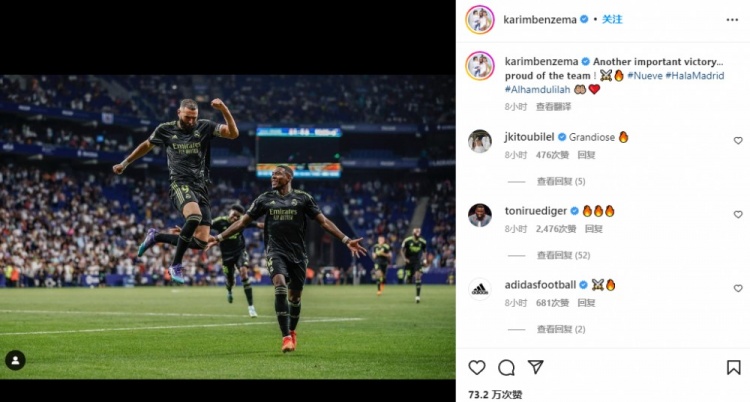
Task: Open comment bubble icon under post
Action: click(x=506, y=368)
